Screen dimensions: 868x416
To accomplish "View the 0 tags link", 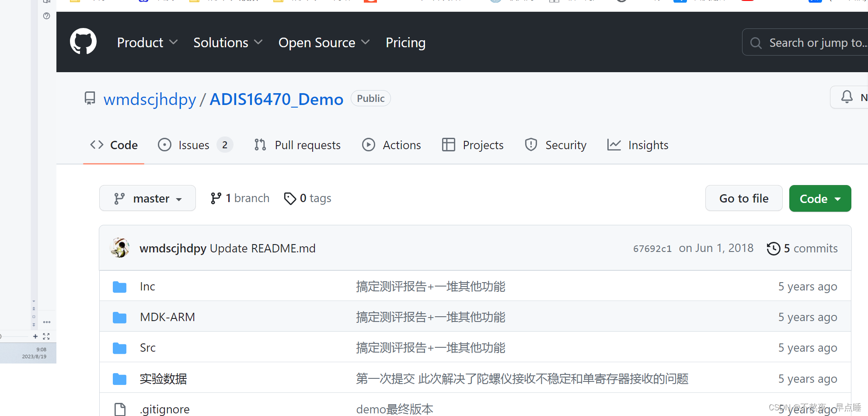I will click(x=307, y=198).
